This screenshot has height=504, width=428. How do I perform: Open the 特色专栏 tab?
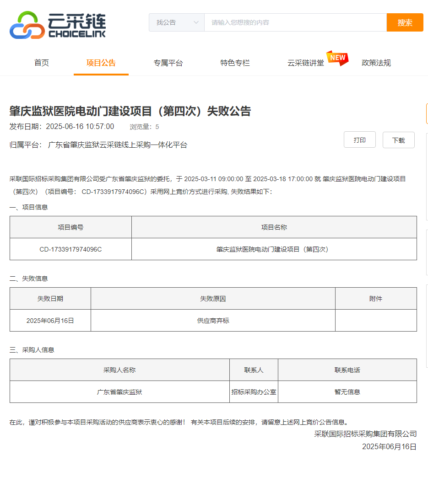point(235,63)
